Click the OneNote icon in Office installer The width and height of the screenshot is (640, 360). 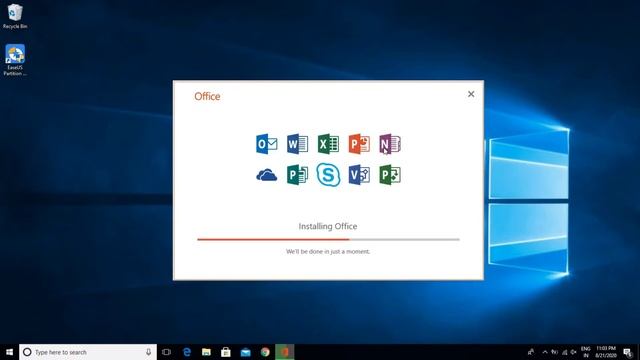(390, 144)
